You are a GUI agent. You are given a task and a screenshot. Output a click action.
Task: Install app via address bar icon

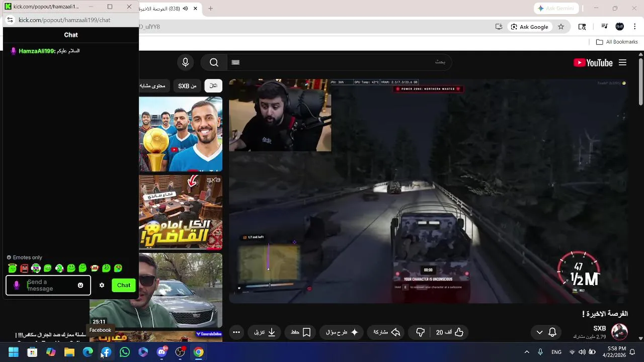click(499, 27)
